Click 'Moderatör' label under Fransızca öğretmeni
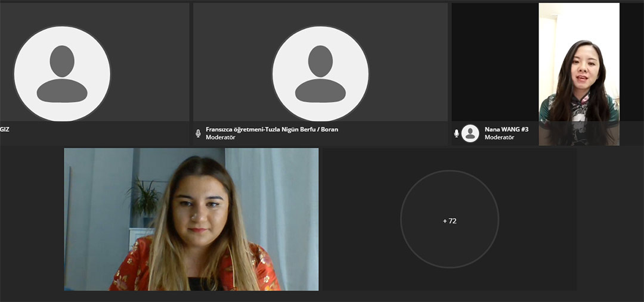This screenshot has height=302, width=644. point(221,138)
